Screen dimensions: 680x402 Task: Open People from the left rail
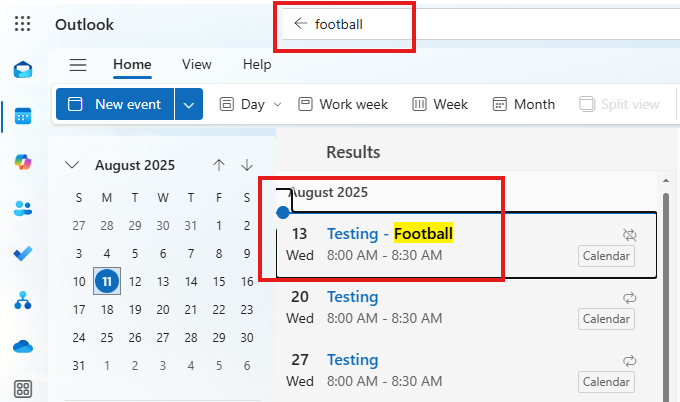tap(22, 208)
